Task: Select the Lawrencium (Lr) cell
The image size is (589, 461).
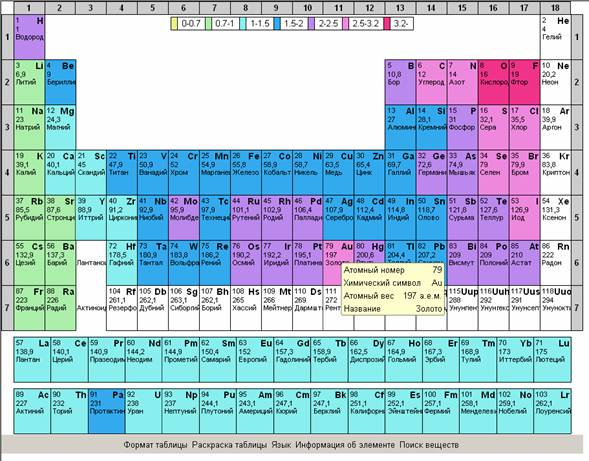Action: pyautogui.click(x=553, y=411)
